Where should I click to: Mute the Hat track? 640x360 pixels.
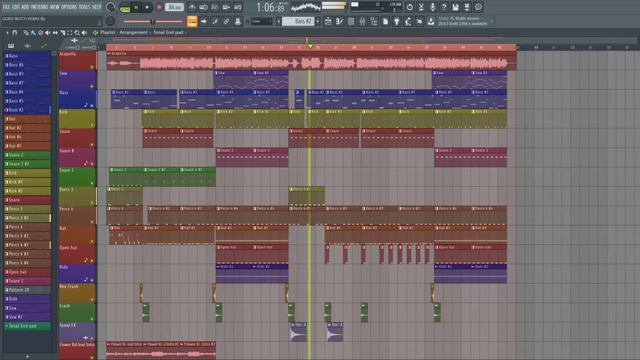[x=92, y=241]
